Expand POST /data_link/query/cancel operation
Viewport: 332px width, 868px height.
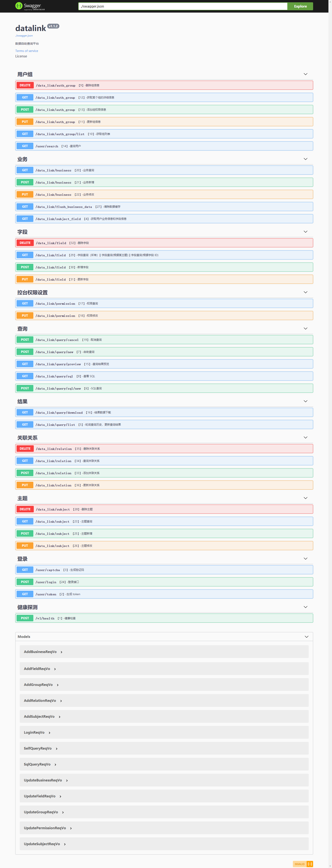164,340
